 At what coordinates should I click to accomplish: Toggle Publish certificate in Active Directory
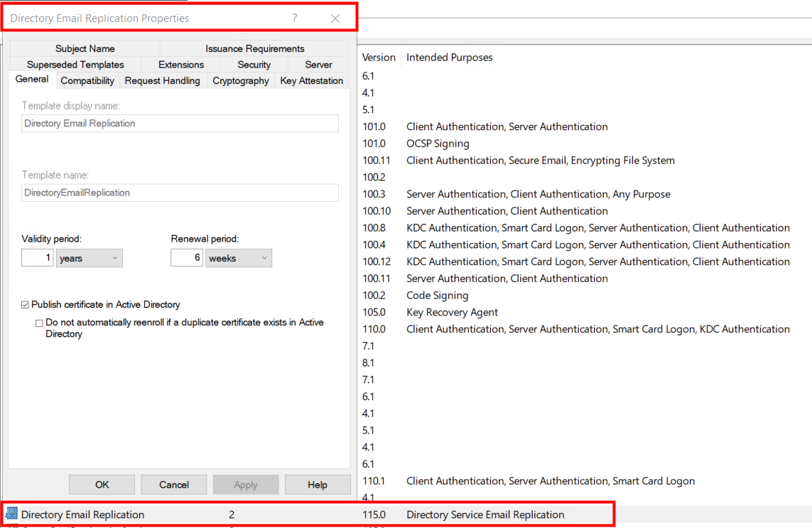[25, 305]
